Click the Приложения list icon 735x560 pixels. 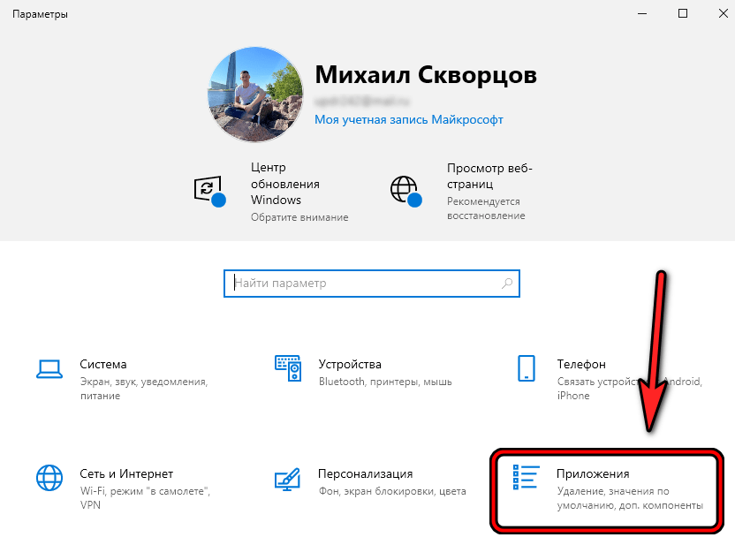point(527,477)
